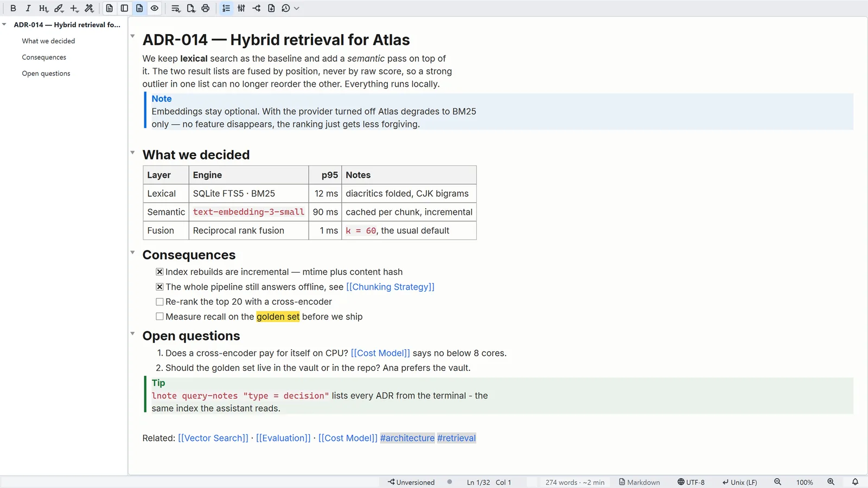Toggle the numbered outline list icon
Screen dimensions: 868x488
tap(226, 8)
